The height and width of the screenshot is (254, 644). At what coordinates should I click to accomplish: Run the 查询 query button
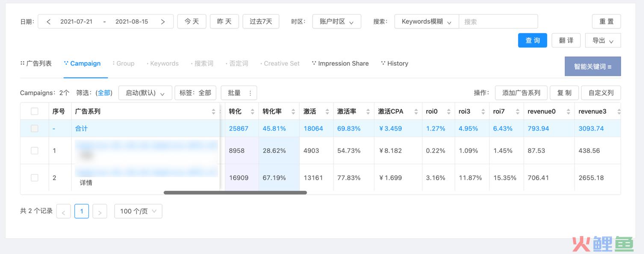tap(532, 41)
